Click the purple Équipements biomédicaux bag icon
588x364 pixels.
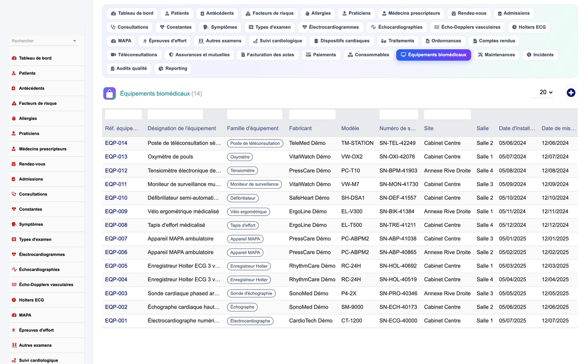pyautogui.click(x=110, y=93)
